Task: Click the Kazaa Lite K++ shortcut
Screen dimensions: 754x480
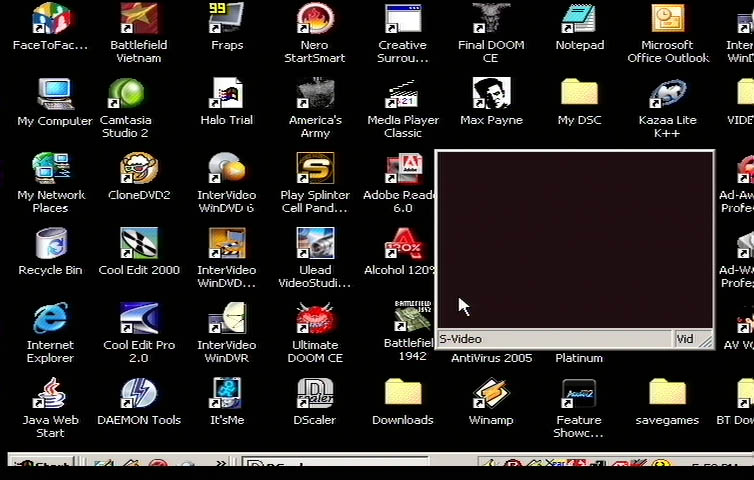Action: click(667, 94)
